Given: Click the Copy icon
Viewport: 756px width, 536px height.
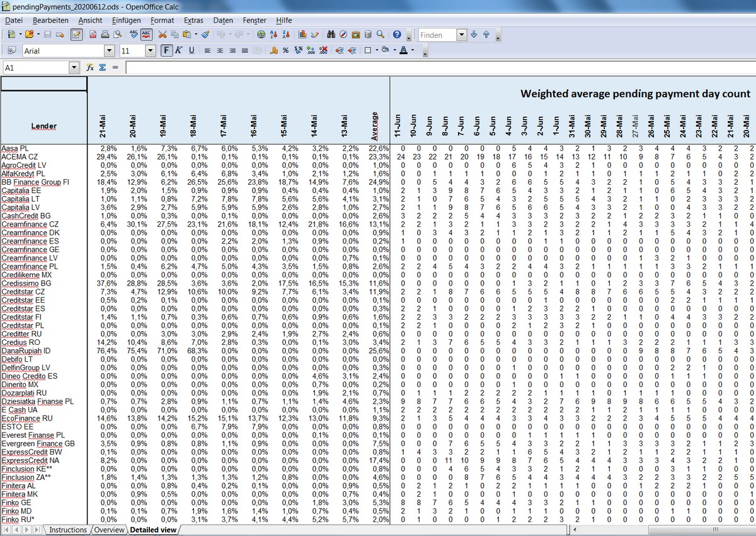Looking at the screenshot, I should click(x=175, y=35).
